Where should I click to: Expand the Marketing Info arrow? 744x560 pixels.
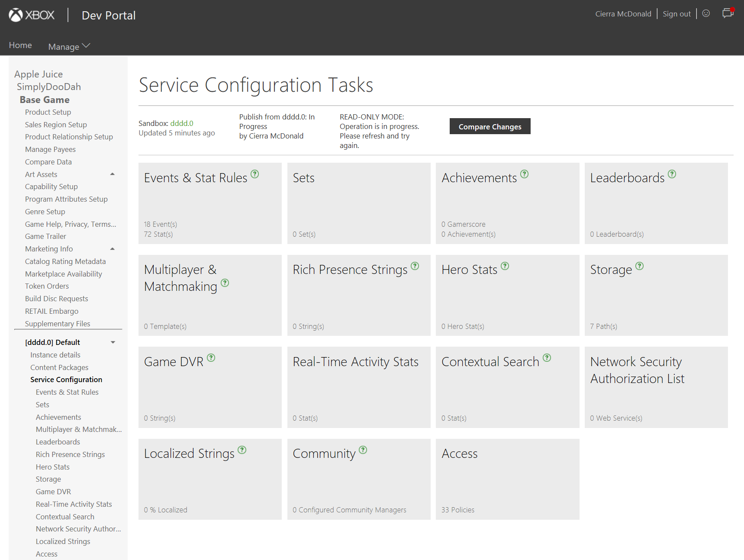(x=113, y=249)
